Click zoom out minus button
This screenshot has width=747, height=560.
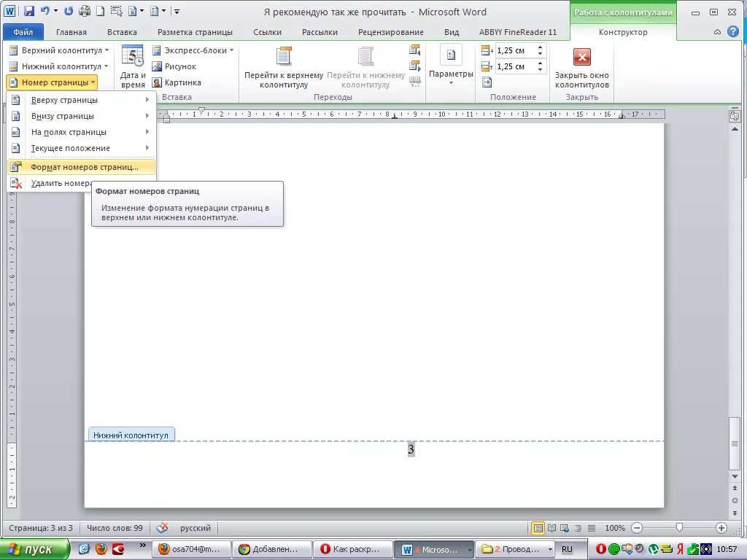[x=636, y=528]
